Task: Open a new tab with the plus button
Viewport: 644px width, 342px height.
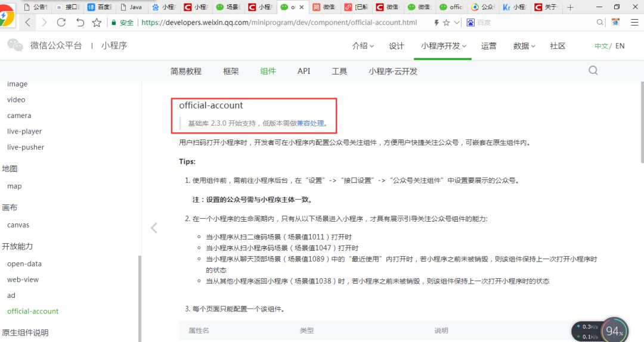Action: coord(570,7)
